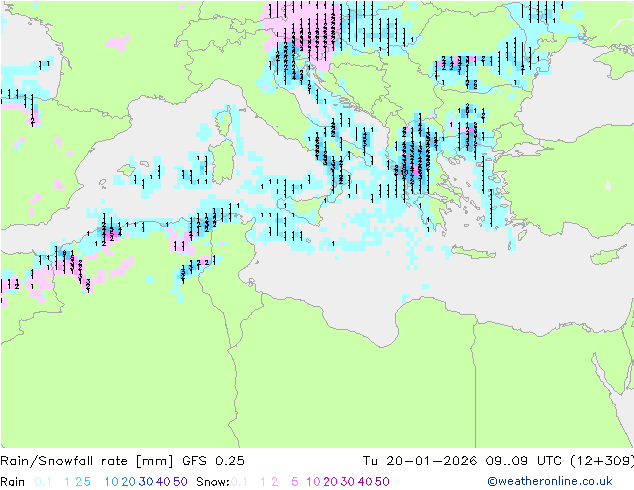Select the Rain legend value 20
The image size is (634, 490).
pos(129,482)
